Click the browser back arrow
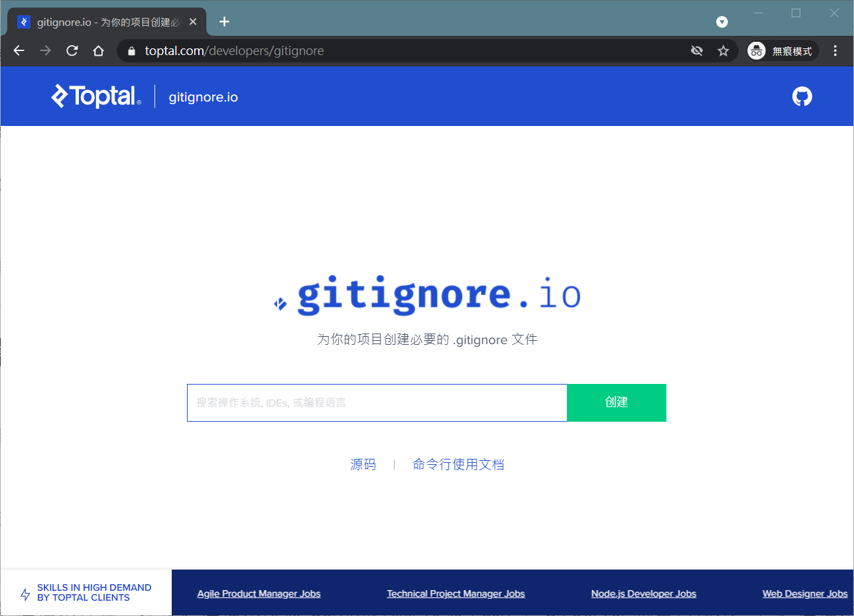This screenshot has width=854, height=616. (x=19, y=51)
